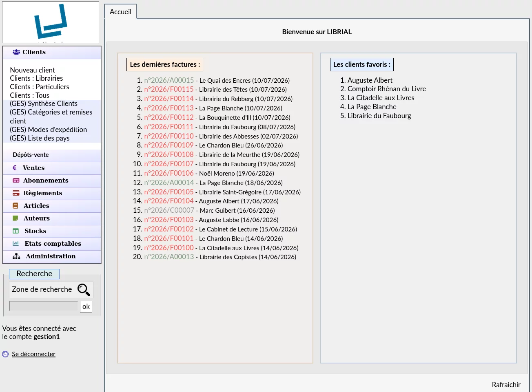Click the search text input field

coord(43,306)
